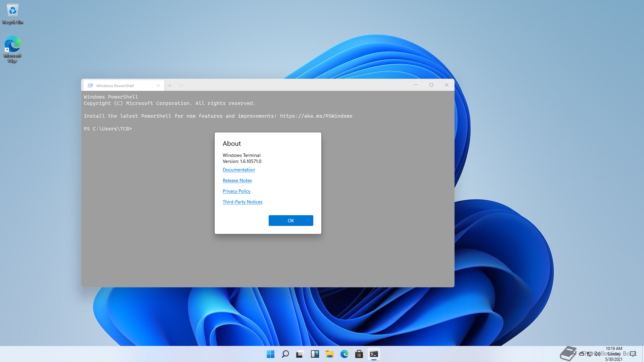
Task: Add a new terminal tab
Action: [x=170, y=85]
